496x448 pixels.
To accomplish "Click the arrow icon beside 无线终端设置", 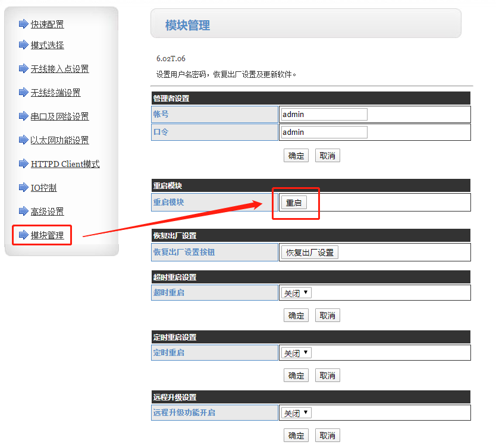I will 23,92.
